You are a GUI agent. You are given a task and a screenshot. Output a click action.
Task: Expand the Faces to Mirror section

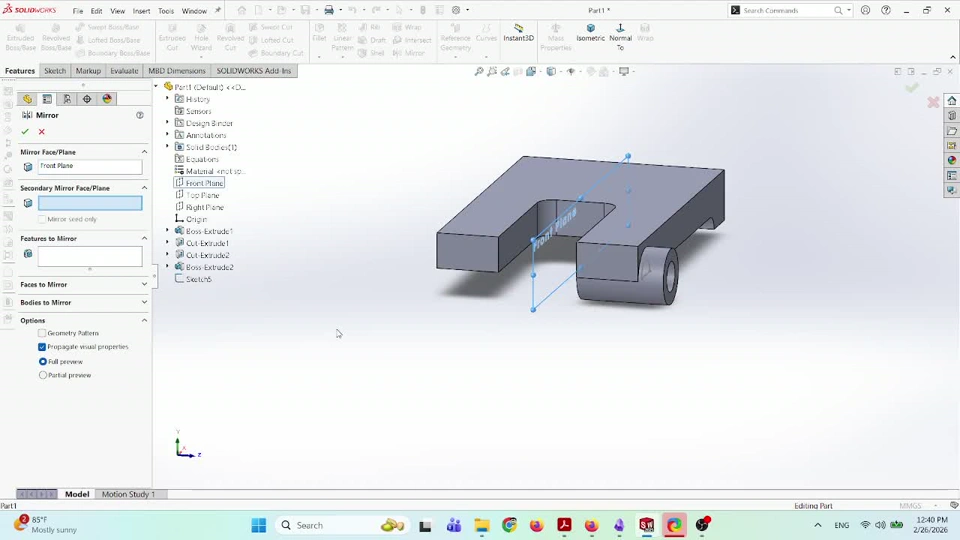144,285
